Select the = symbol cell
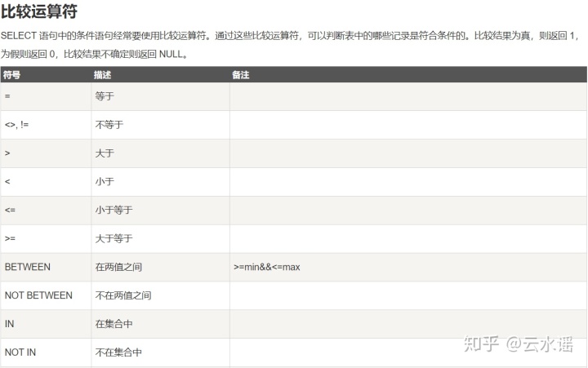The height and width of the screenshot is (368, 588). [46, 96]
